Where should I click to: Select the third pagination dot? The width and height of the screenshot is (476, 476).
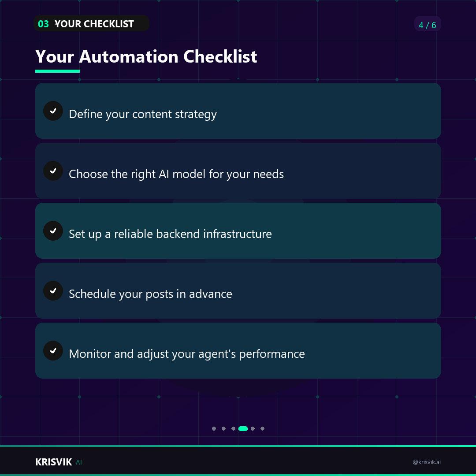coord(234,429)
